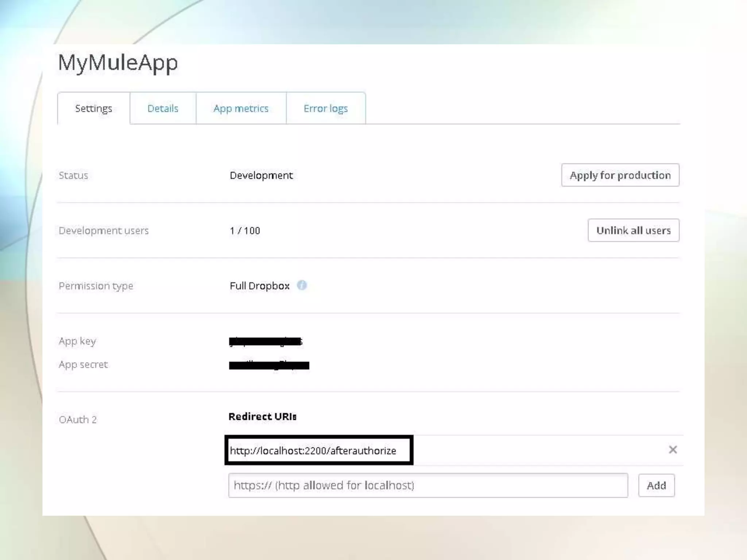This screenshot has width=747, height=560.
Task: Remove the localhost redirect URI with X
Action: click(x=673, y=450)
